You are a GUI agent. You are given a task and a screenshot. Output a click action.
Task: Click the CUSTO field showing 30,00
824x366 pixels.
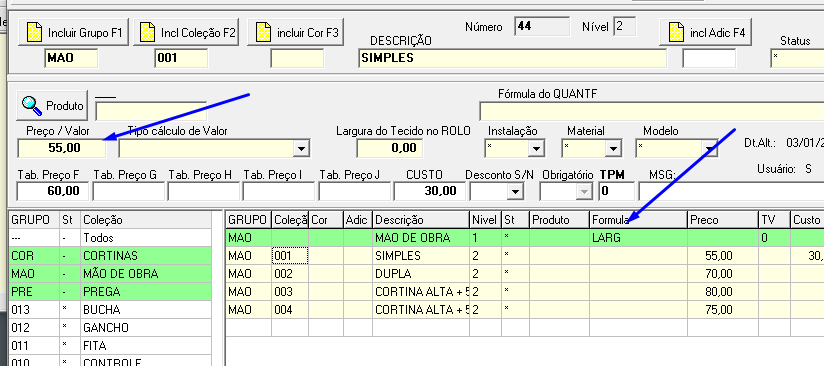click(429, 191)
